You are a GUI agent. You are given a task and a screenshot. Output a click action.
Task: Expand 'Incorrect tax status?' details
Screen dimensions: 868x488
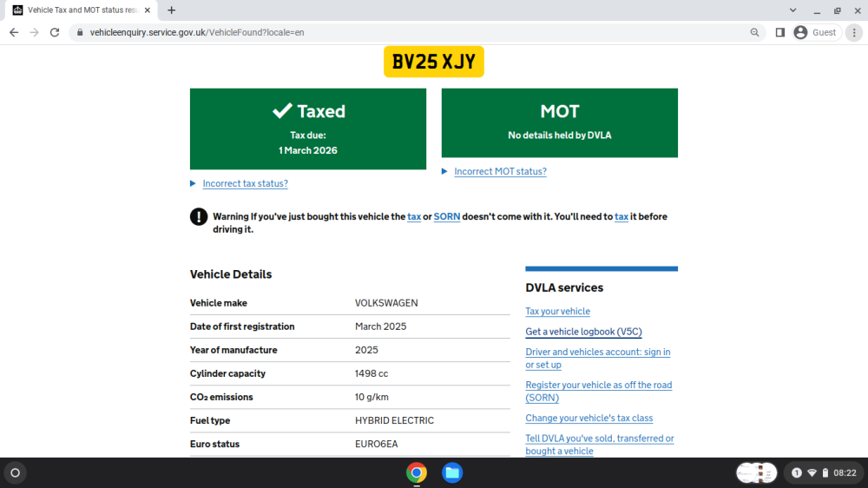[x=245, y=183]
